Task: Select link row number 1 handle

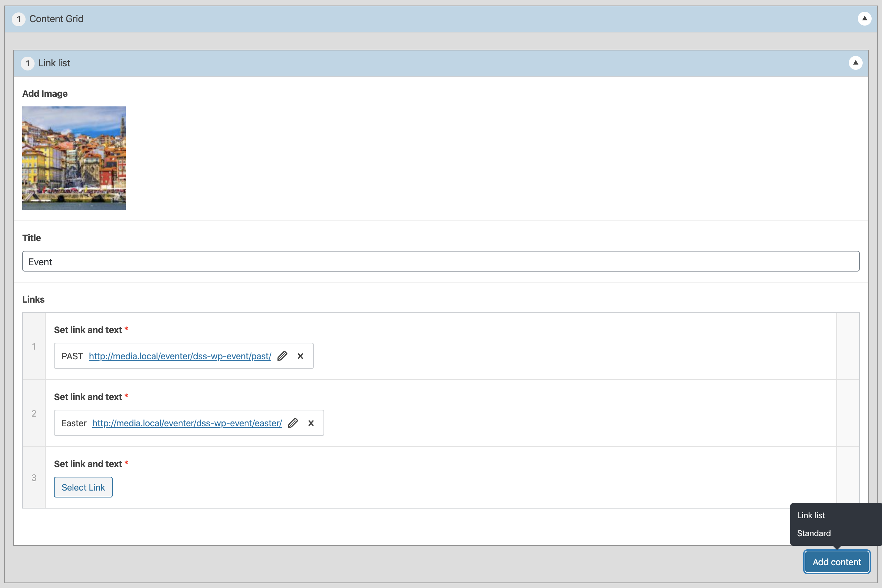Action: 34,346
